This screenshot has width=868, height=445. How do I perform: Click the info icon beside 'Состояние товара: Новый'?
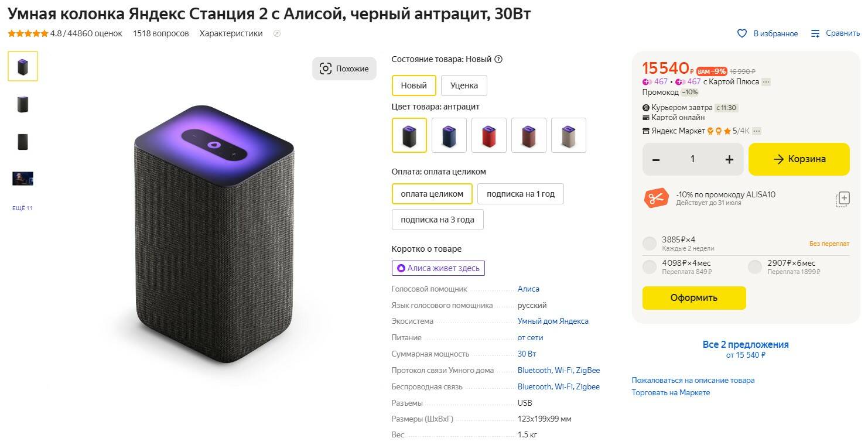pos(498,59)
